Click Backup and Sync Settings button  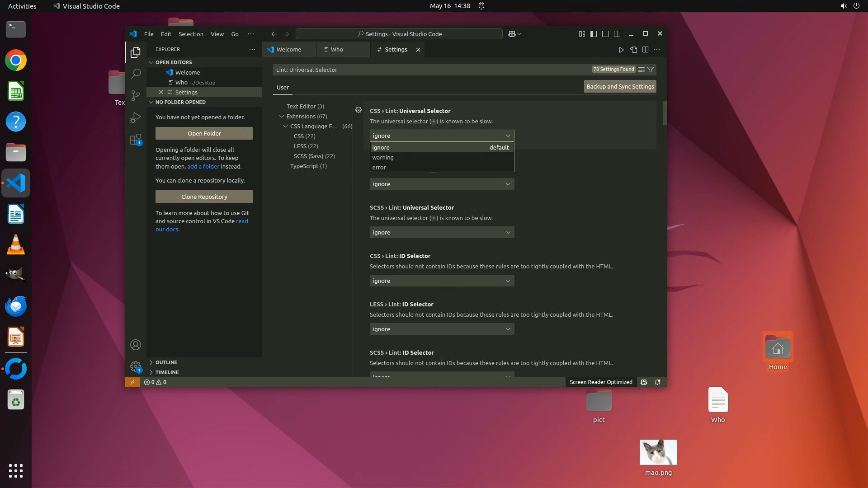coord(620,87)
